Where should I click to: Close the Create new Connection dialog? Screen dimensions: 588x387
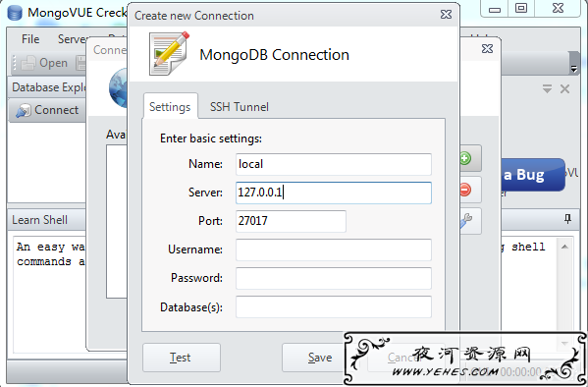pos(446,15)
